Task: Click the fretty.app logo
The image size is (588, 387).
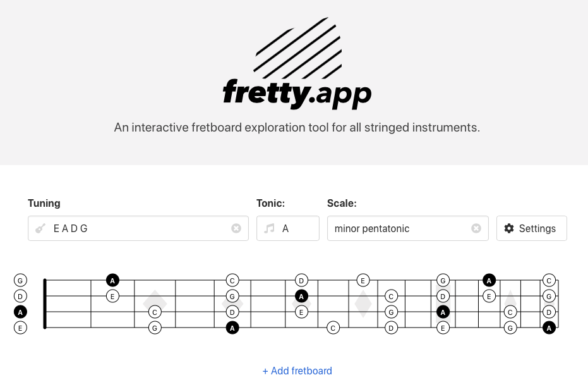Action: coord(297,63)
